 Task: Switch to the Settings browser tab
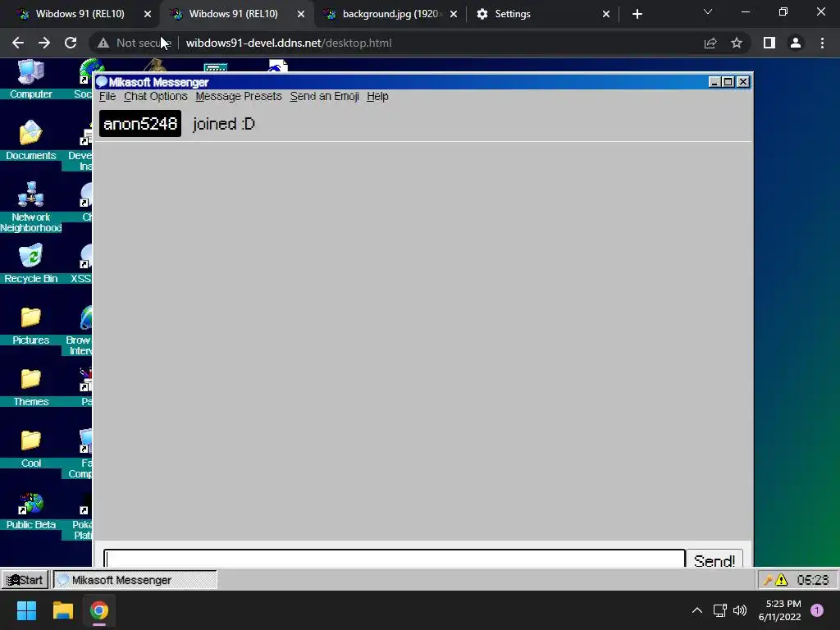point(544,14)
